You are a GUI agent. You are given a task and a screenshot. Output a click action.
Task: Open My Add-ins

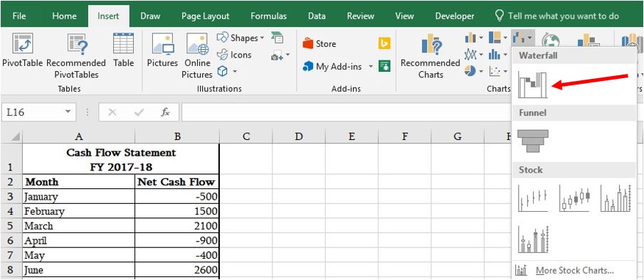[x=334, y=66]
